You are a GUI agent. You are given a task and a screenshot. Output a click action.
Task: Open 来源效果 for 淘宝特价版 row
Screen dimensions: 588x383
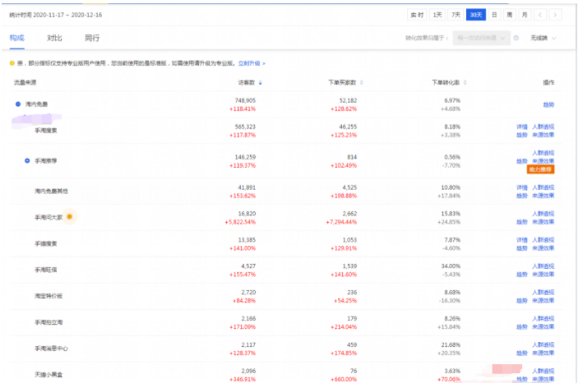(x=543, y=301)
